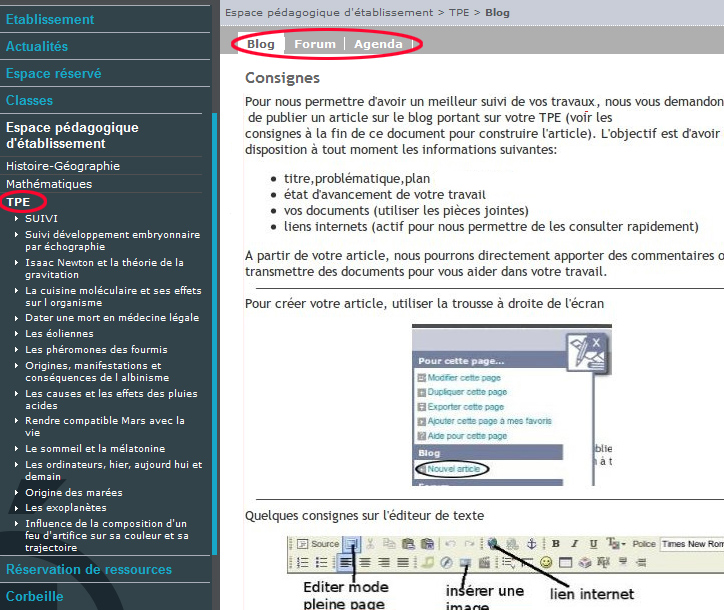
Task: Click Dupliquer cette page in illustration
Action: (467, 392)
